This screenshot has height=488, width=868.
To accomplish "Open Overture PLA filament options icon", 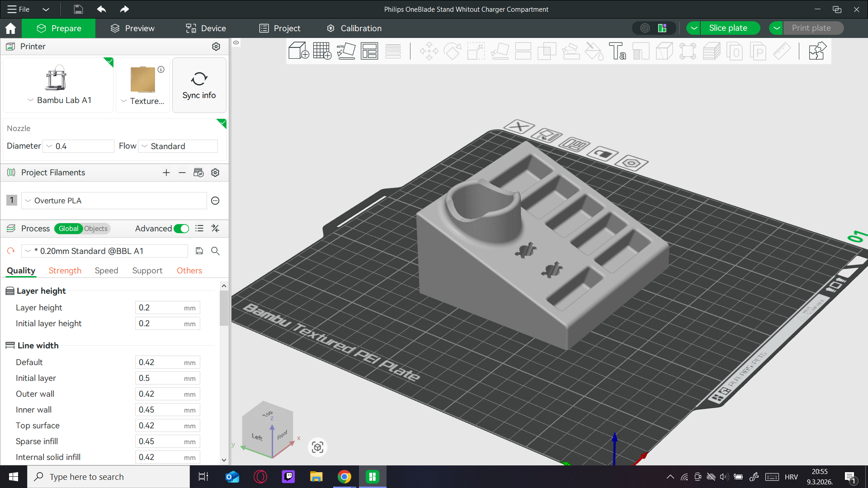I will tap(215, 201).
